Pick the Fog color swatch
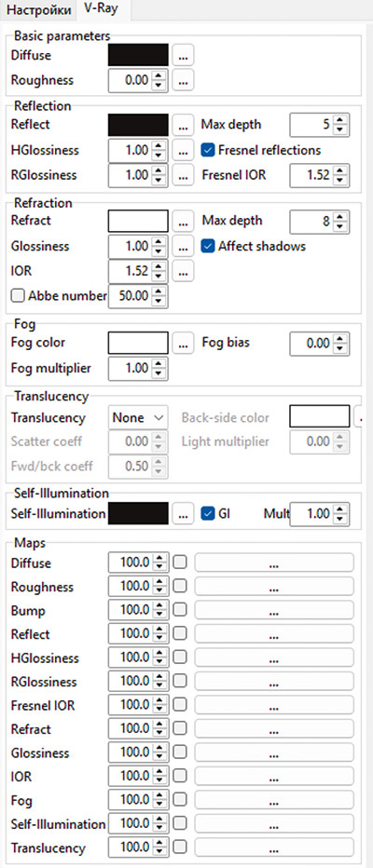The image size is (373, 868). coord(138,344)
